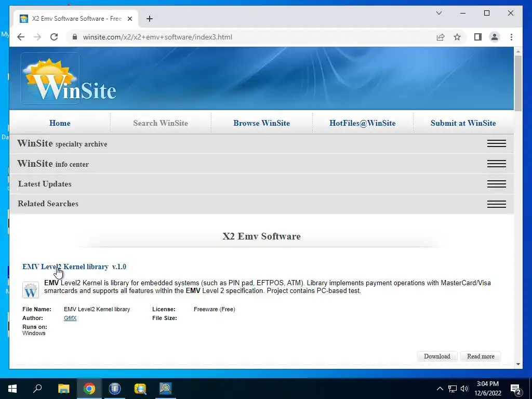Open HotFiles@WinSite in the nav bar
Image resolution: width=532 pixels, height=399 pixels.
click(x=362, y=123)
